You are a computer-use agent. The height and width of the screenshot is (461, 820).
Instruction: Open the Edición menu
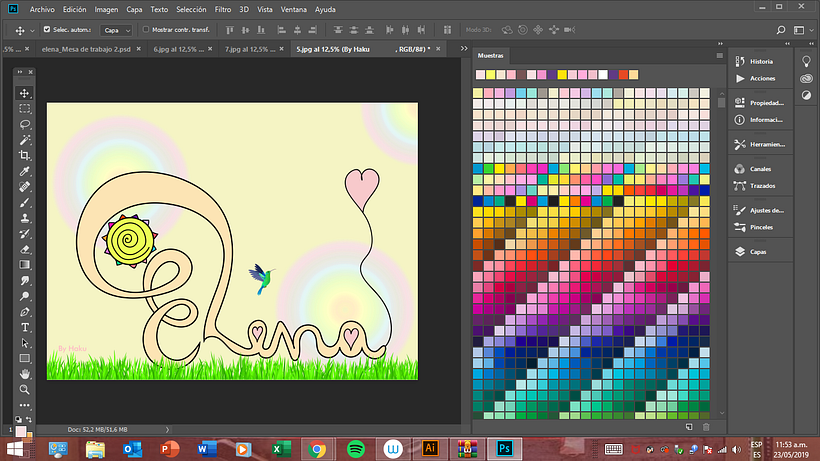click(74, 9)
